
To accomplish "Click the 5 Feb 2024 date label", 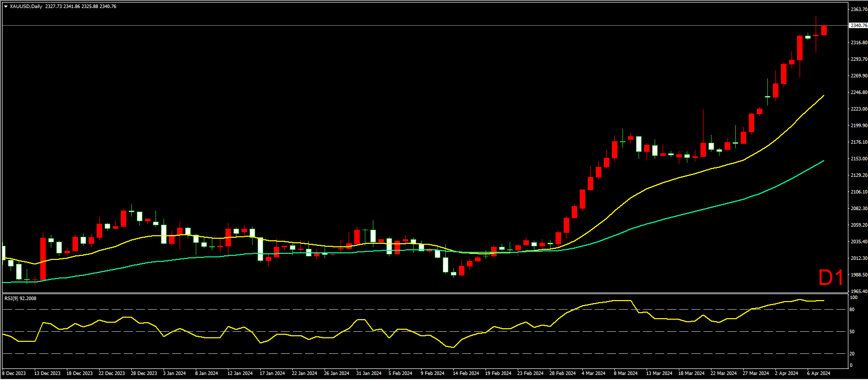I will pos(401,373).
